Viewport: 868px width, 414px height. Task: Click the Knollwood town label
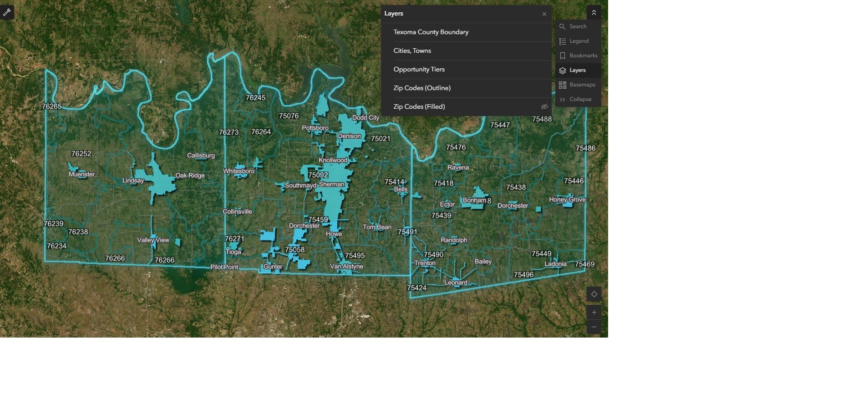(x=333, y=160)
